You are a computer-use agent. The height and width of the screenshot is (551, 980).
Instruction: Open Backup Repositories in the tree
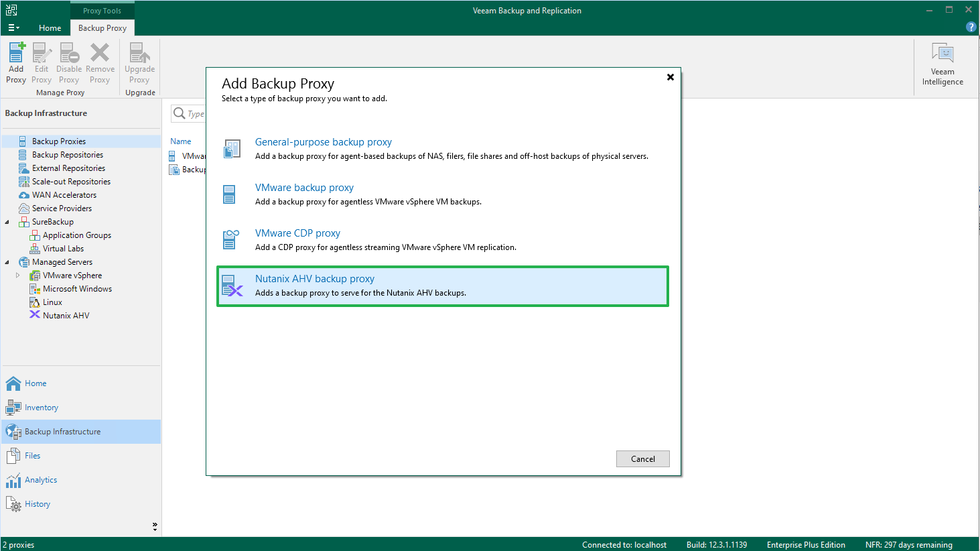click(68, 155)
